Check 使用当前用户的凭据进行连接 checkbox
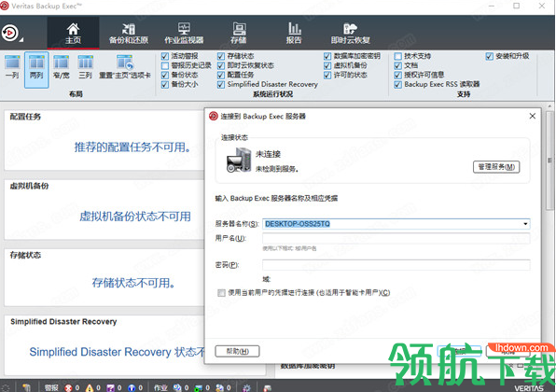 (222, 293)
